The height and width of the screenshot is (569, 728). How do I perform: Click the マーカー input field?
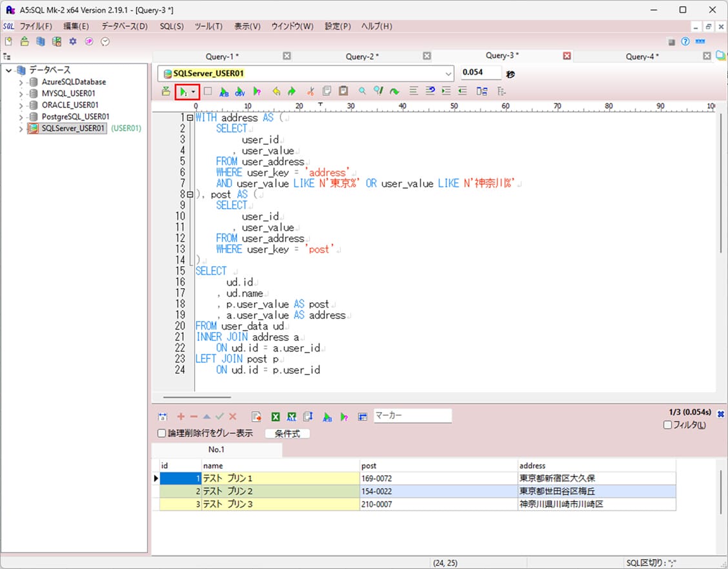[412, 416]
